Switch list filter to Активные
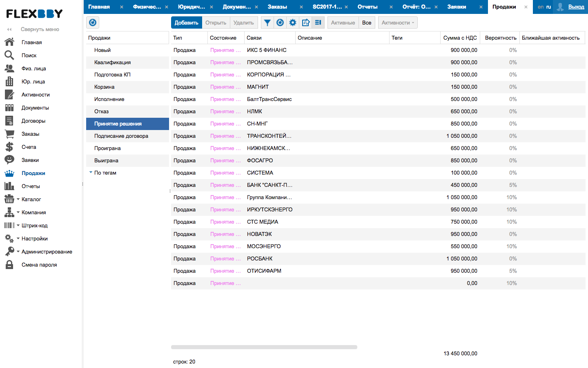This screenshot has width=588, height=368. pyautogui.click(x=343, y=23)
